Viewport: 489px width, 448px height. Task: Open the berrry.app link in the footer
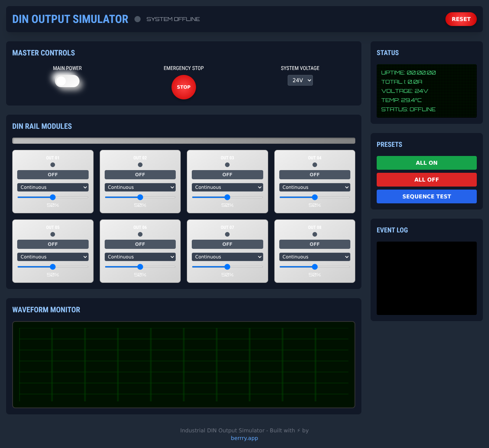[x=244, y=438]
